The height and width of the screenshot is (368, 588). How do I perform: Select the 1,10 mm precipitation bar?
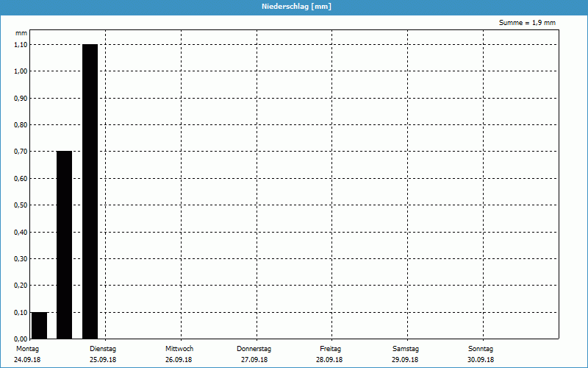click(x=90, y=191)
